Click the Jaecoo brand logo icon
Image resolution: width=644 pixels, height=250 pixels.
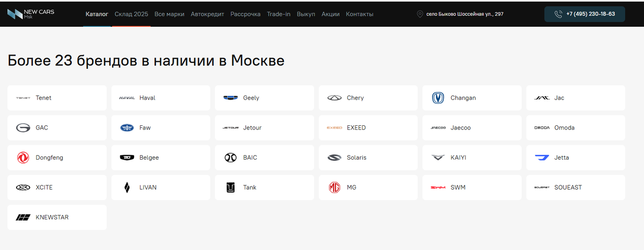(438, 128)
